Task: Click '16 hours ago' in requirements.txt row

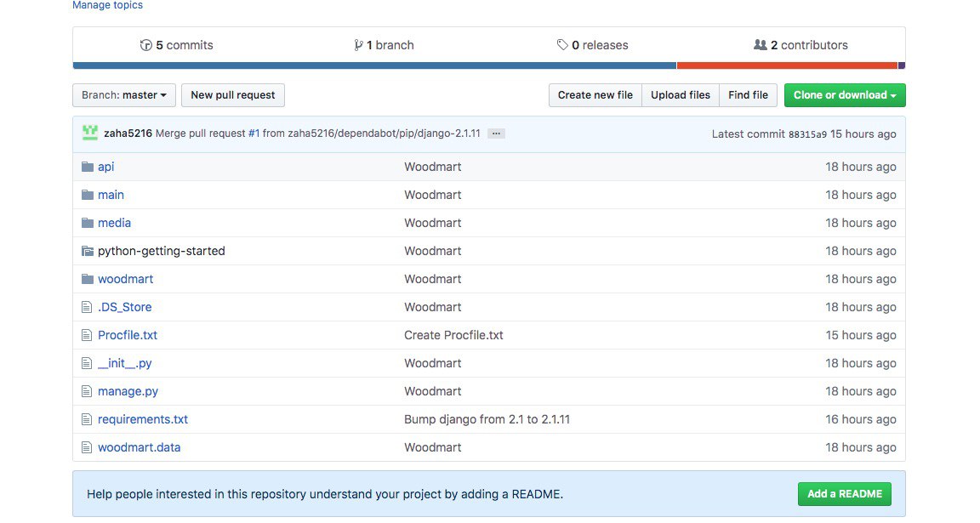Action: (x=861, y=420)
